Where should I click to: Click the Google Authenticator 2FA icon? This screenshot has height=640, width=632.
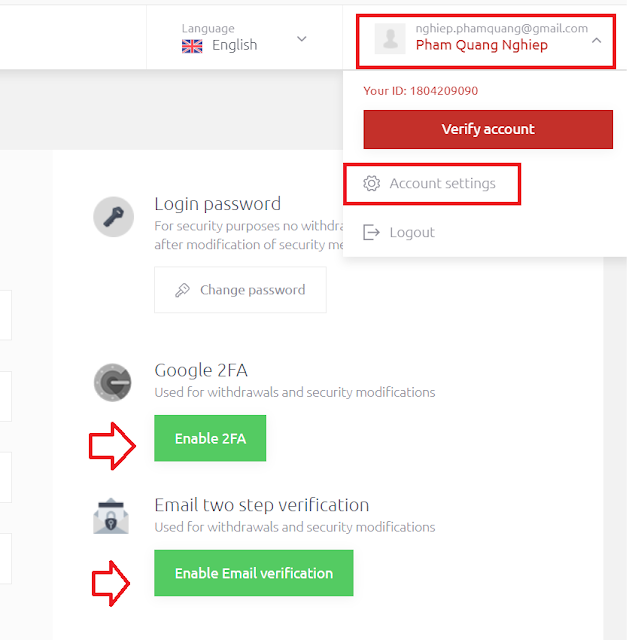[113, 382]
